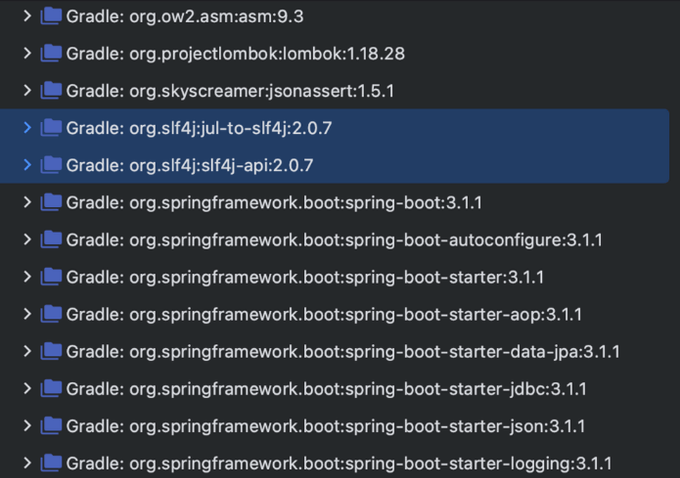Screen dimensions: 680x478
Task: Select spring-boot-autoconfigure:3.1.1 library text
Action: (334, 240)
